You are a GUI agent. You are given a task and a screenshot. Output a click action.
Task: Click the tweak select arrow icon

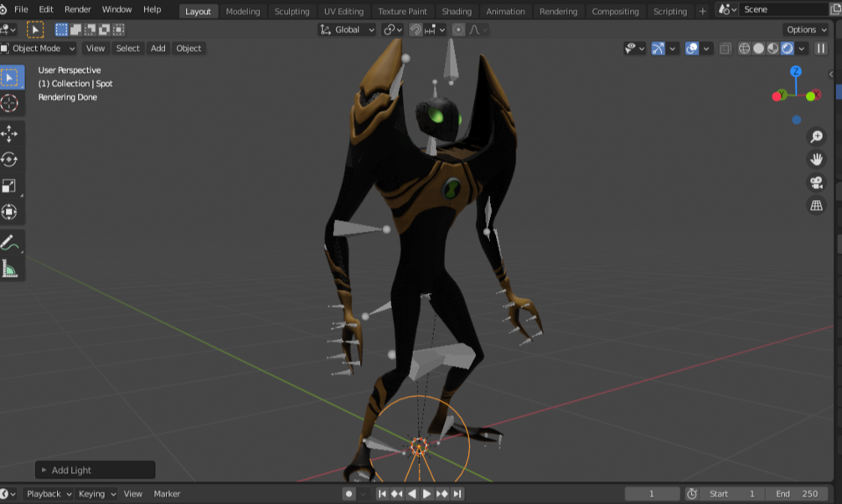[x=35, y=29]
